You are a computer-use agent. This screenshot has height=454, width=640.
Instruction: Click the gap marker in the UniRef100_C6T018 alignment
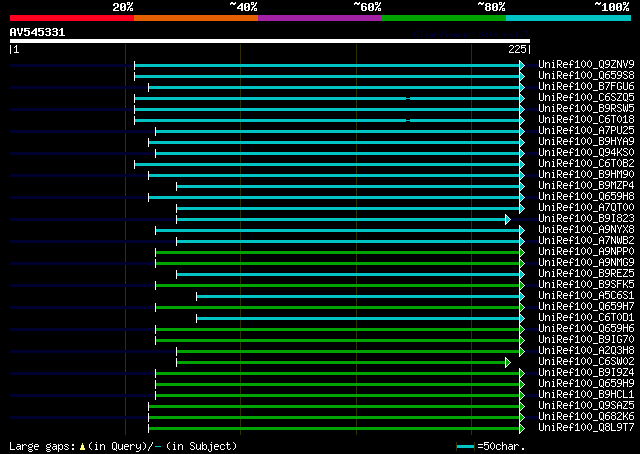click(408, 120)
